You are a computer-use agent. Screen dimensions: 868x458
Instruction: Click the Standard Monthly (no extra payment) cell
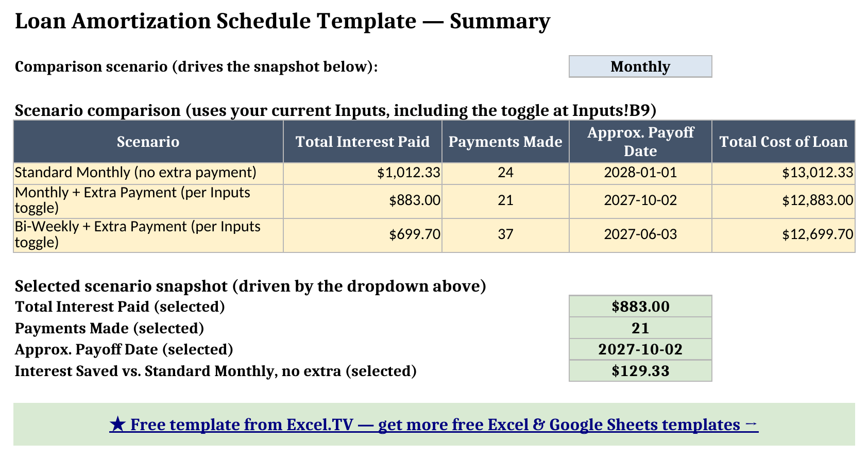pyautogui.click(x=148, y=174)
